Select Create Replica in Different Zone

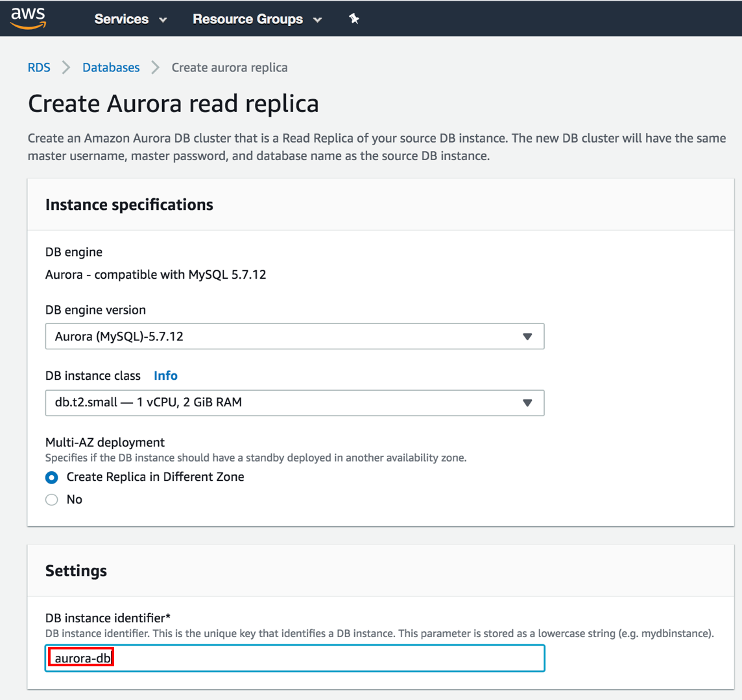(52, 478)
